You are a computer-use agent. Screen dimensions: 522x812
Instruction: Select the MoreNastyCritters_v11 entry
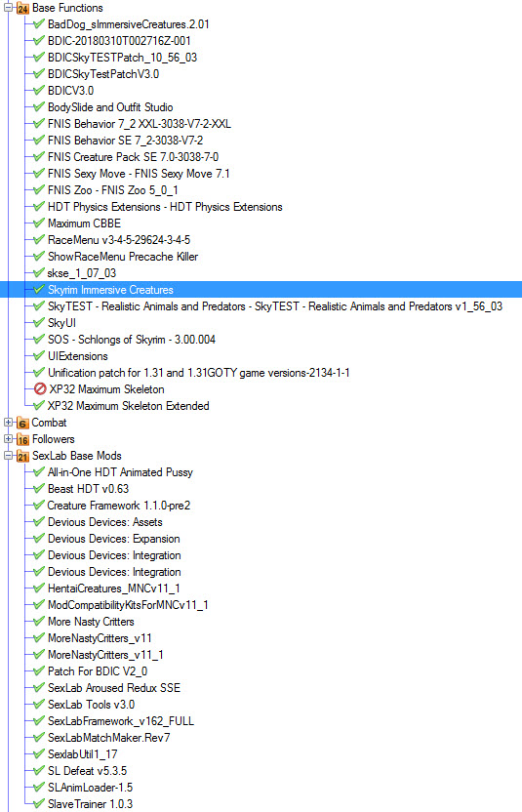click(x=100, y=638)
